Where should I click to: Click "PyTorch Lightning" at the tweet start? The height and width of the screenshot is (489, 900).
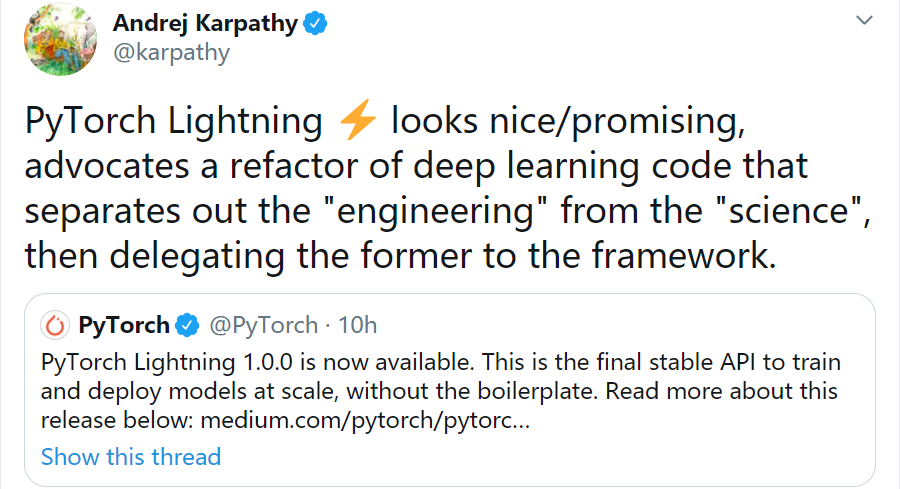tap(171, 122)
